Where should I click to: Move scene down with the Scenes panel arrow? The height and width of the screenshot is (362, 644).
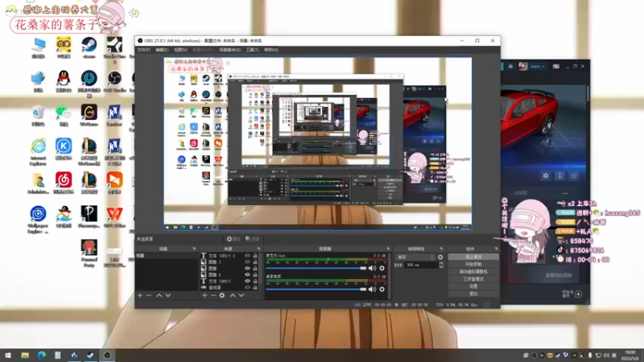[x=168, y=295]
